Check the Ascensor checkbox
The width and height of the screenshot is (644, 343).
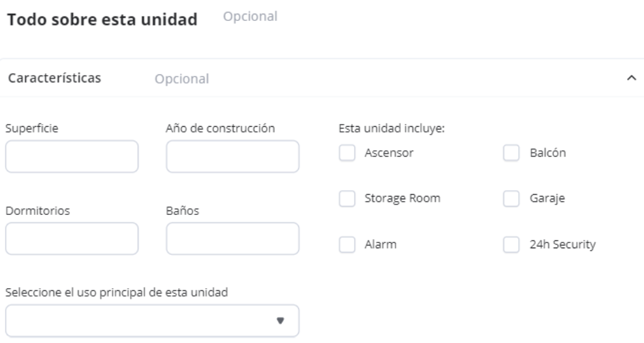point(348,153)
